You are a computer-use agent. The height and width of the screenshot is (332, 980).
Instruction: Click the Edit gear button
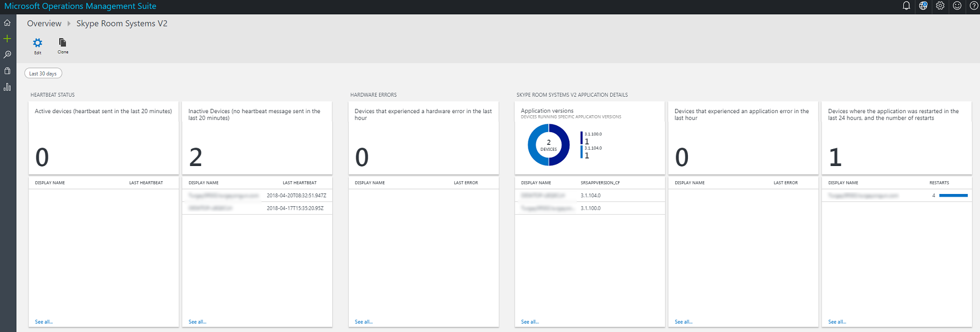click(38, 45)
